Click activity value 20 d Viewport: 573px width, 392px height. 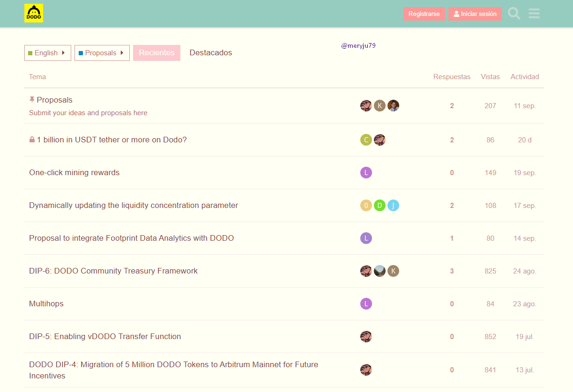(x=525, y=140)
